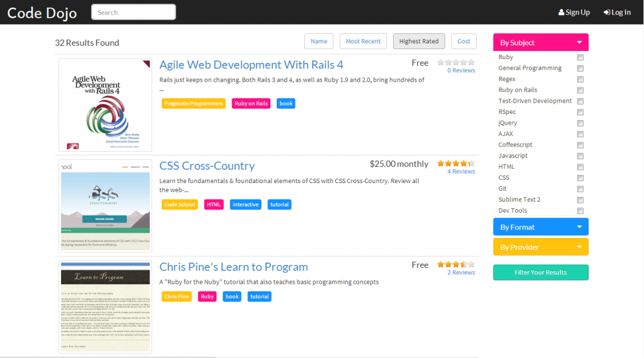Click the HTML pink tag on CSS Cross-Country
Image resolution: width=644 pixels, height=358 pixels.
214,204
